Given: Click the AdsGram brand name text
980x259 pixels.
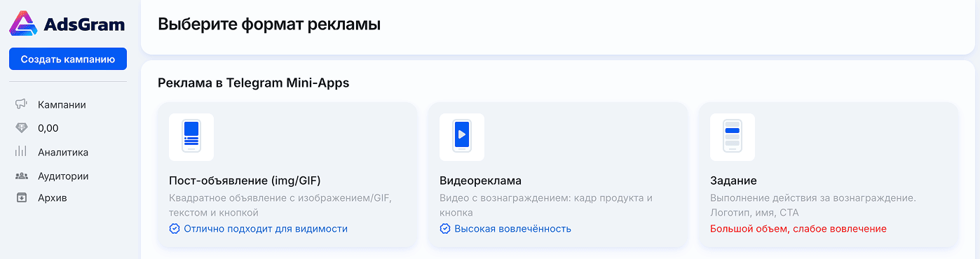Looking at the screenshot, I should 84,24.
